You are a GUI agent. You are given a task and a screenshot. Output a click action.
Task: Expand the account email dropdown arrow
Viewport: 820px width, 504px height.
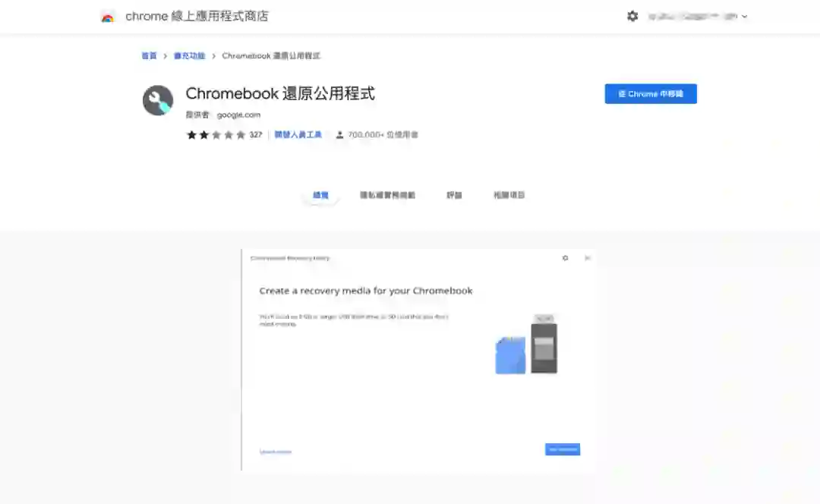744,17
